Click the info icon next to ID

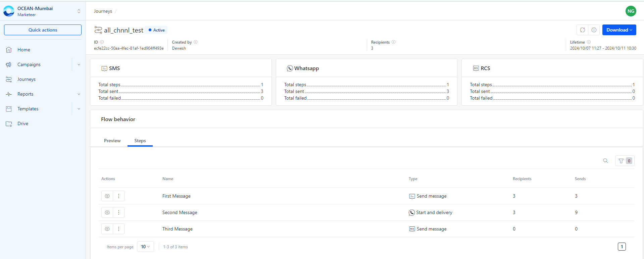click(102, 42)
